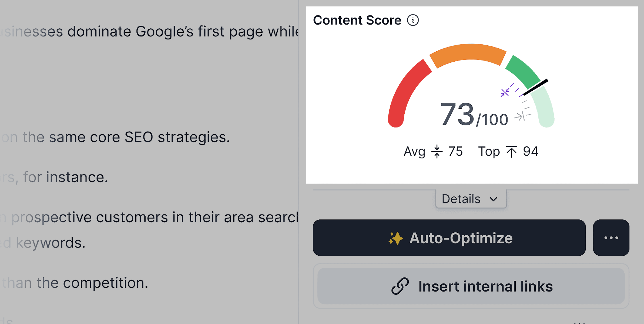Select the sparkle icon on Auto-Optimize
644x324 pixels.
pyautogui.click(x=396, y=238)
